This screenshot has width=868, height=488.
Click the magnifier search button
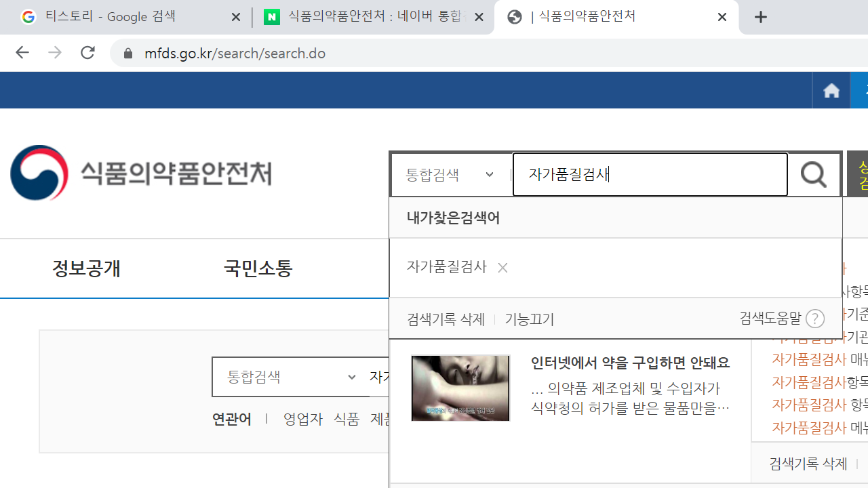(x=814, y=175)
